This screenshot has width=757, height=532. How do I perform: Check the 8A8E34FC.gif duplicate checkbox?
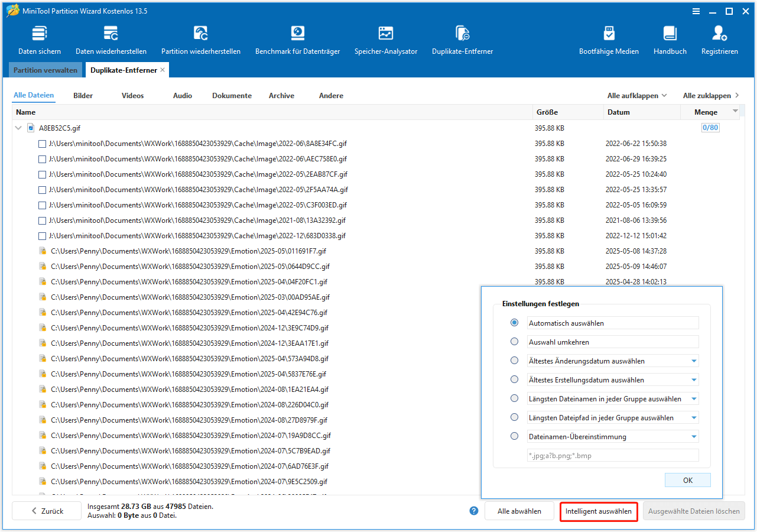pos(42,144)
